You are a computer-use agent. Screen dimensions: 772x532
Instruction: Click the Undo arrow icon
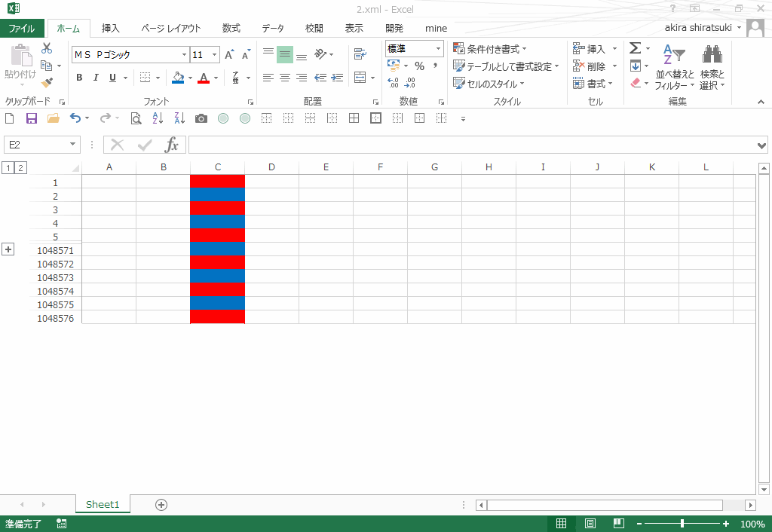tap(75, 118)
